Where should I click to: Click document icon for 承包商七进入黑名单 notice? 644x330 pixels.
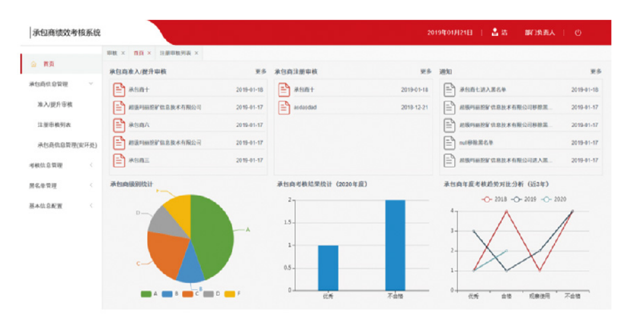tap(449, 90)
